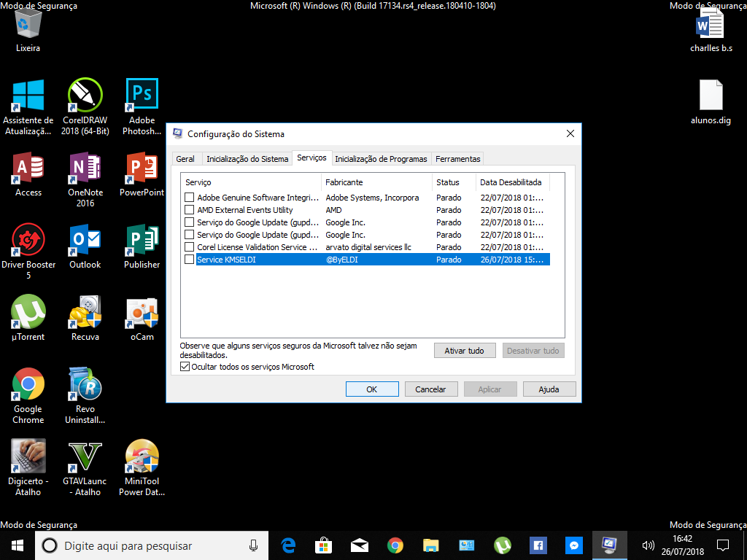
Task: Launch GTAVLauncher - Atalho shortcut
Action: tap(85, 468)
